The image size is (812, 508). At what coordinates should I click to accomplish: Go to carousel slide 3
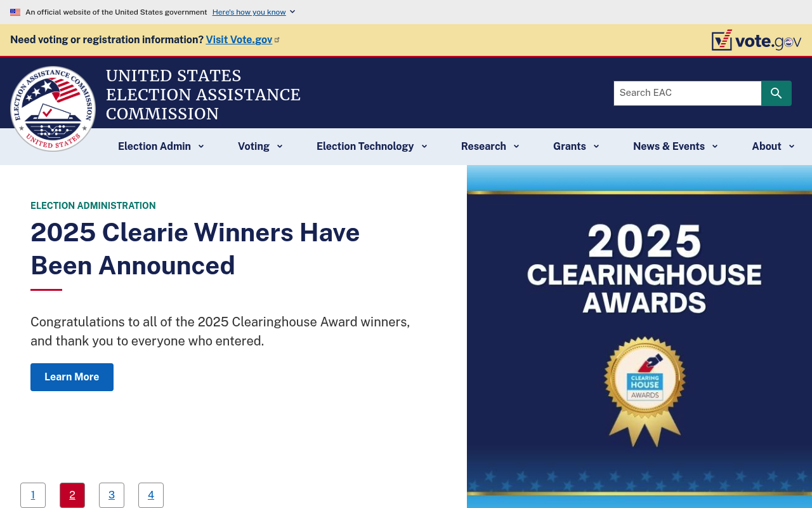[112, 495]
